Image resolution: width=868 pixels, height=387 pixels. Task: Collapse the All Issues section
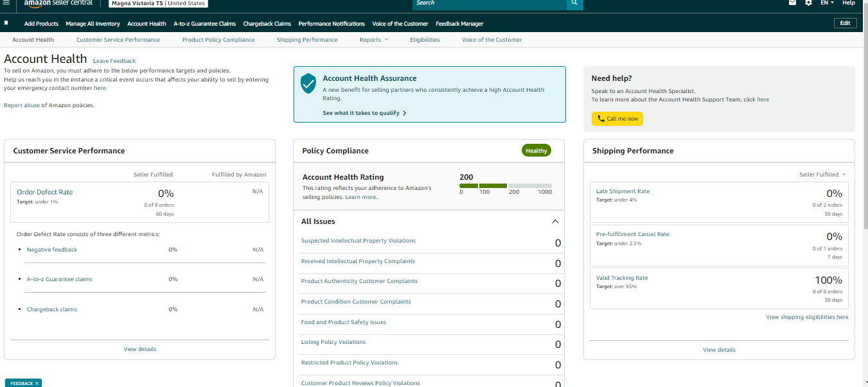555,221
